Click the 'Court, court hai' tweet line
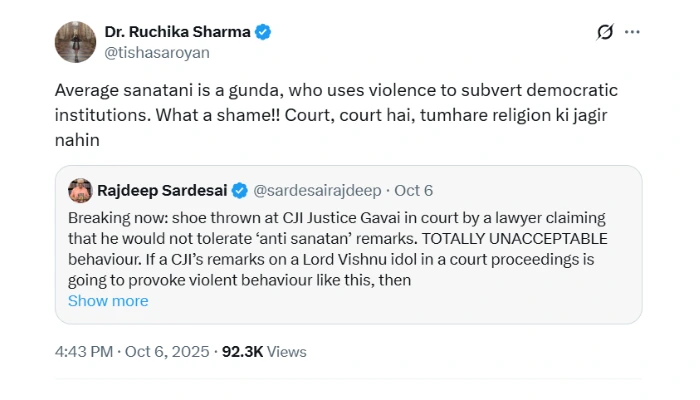Viewport: 700px width, 400px height. point(331,115)
